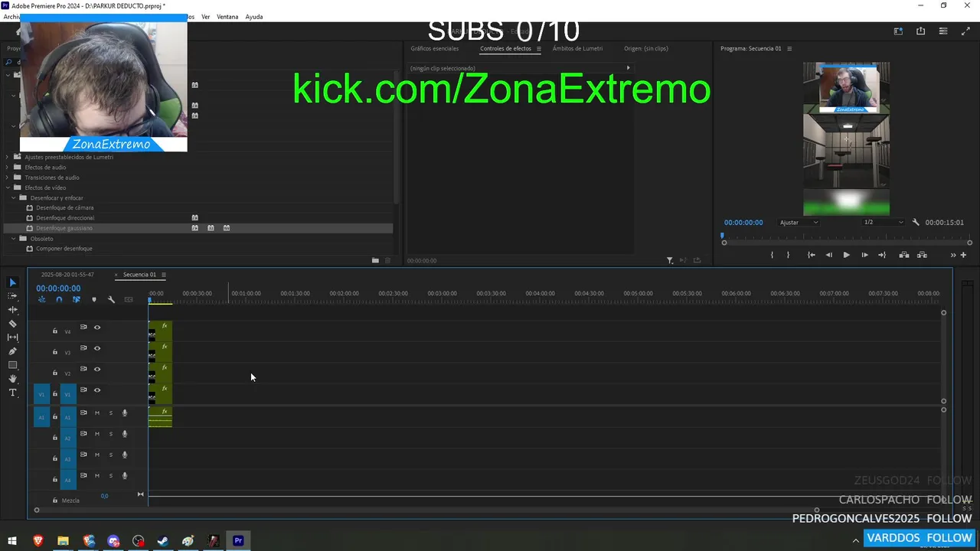The width and height of the screenshot is (980, 551).
Task: Click the quick export share icon
Action: tap(920, 31)
